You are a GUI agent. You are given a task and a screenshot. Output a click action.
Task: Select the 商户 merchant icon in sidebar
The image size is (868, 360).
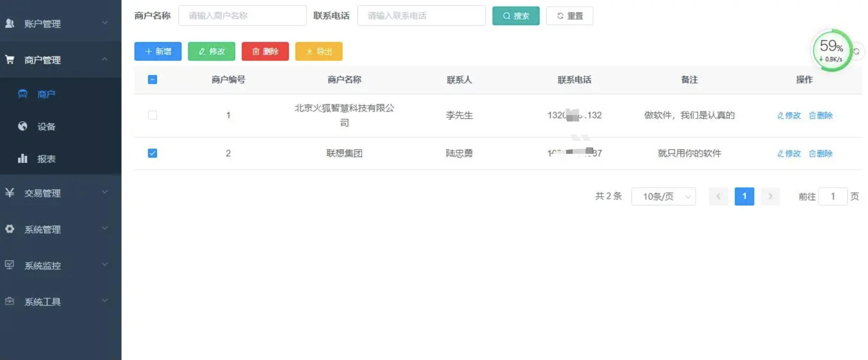pos(23,94)
